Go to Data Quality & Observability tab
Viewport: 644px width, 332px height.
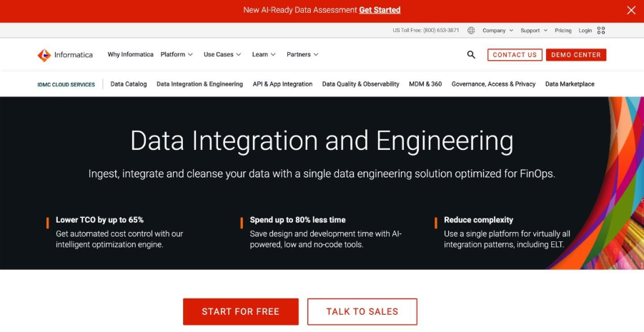click(361, 84)
